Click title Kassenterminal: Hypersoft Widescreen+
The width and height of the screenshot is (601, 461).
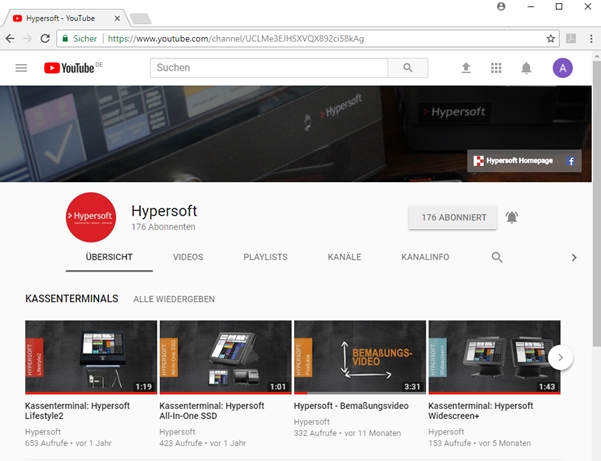coord(481,411)
